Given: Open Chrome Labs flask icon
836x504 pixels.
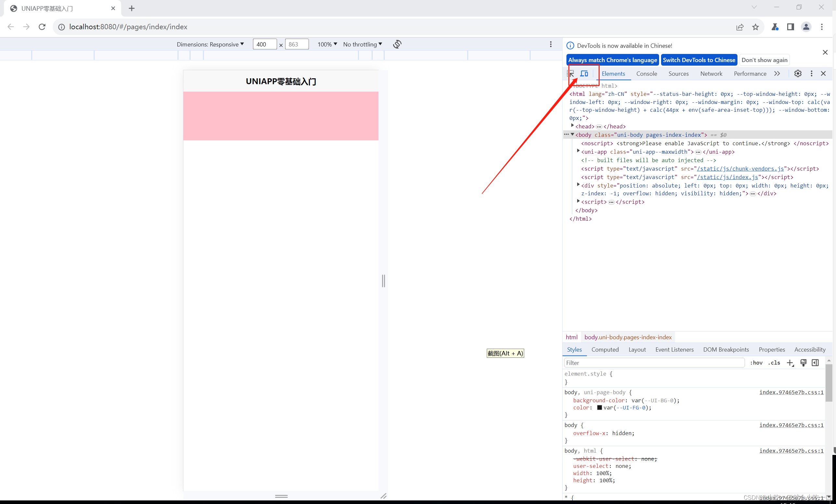Looking at the screenshot, I should point(775,27).
